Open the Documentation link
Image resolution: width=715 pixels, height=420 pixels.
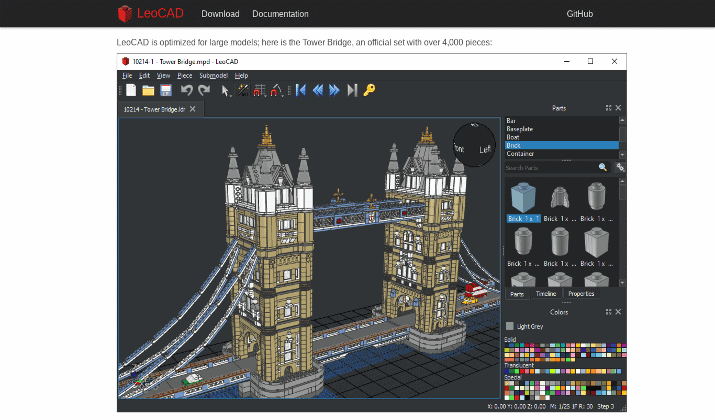(280, 14)
